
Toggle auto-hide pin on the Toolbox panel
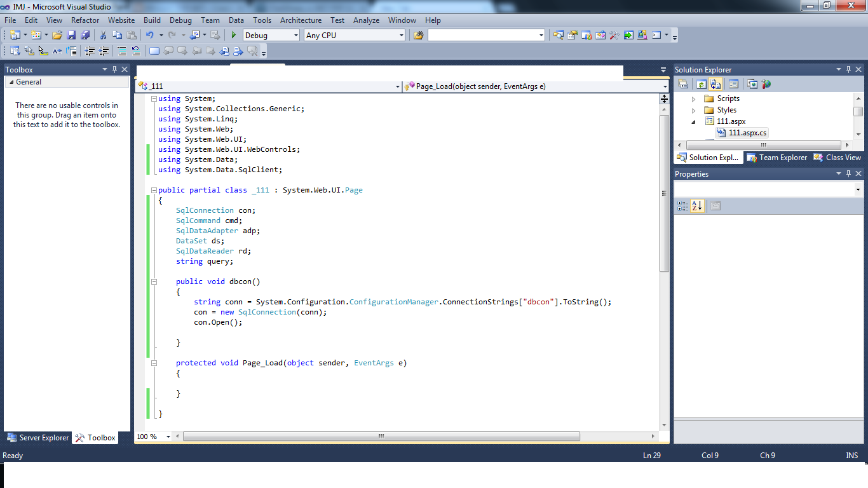[114, 69]
